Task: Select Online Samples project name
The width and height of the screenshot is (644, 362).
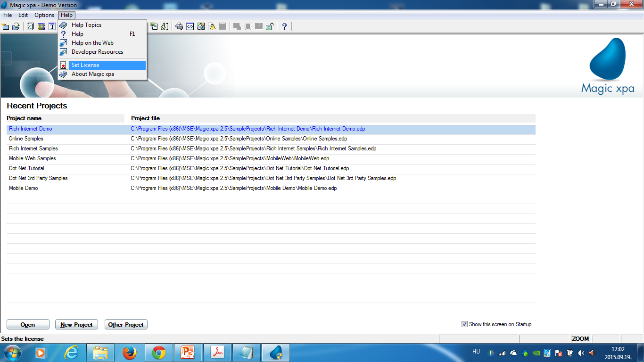Action: click(x=26, y=139)
